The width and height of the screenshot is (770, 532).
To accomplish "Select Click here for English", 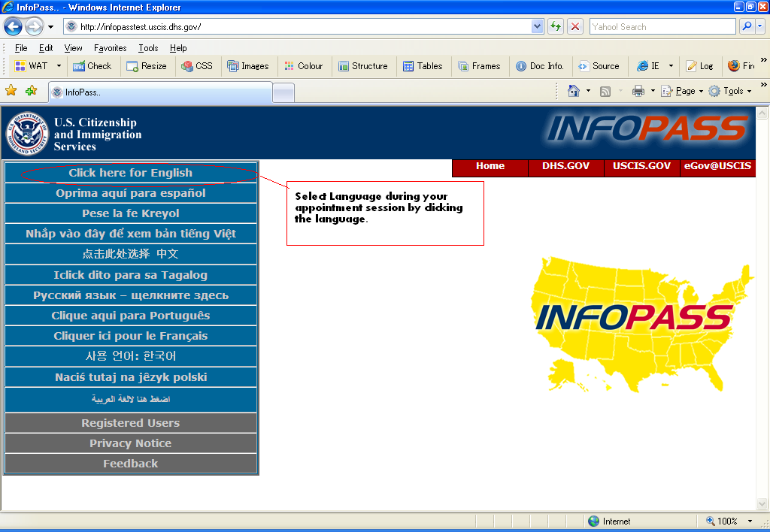I will (x=131, y=173).
